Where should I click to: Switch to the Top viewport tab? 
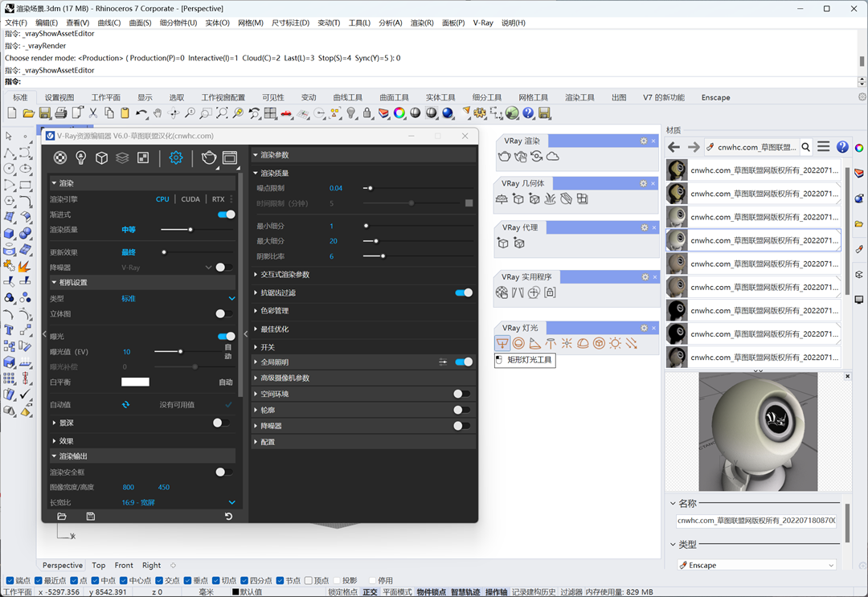[98, 565]
